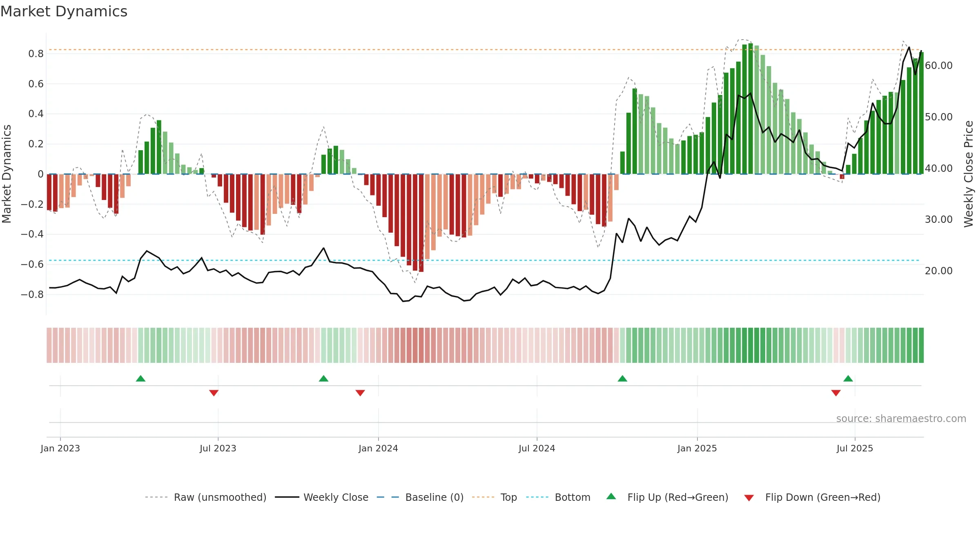This screenshot has height=551, width=980.
Task: Select the red flip-down marker before Jan 2024
Action: (360, 393)
